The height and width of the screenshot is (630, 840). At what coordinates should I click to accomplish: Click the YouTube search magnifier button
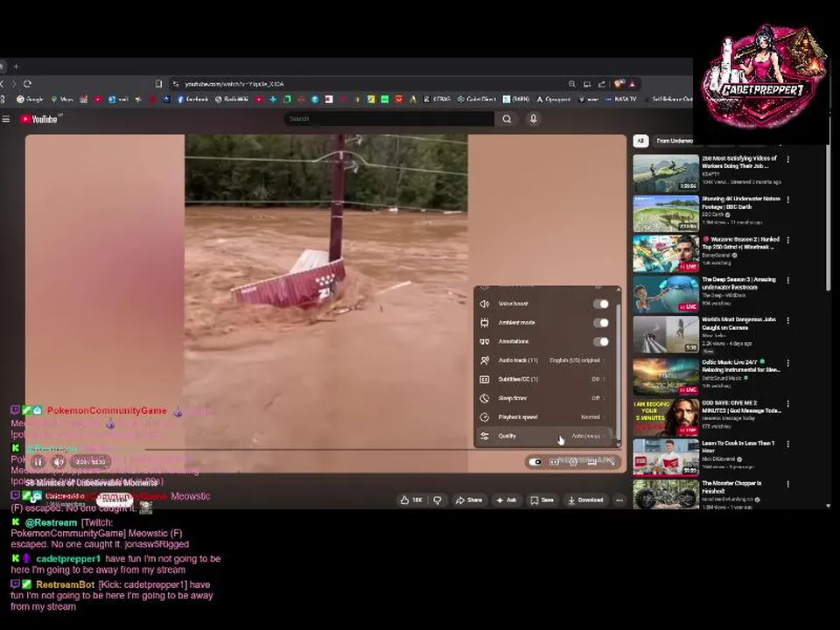[x=507, y=119]
